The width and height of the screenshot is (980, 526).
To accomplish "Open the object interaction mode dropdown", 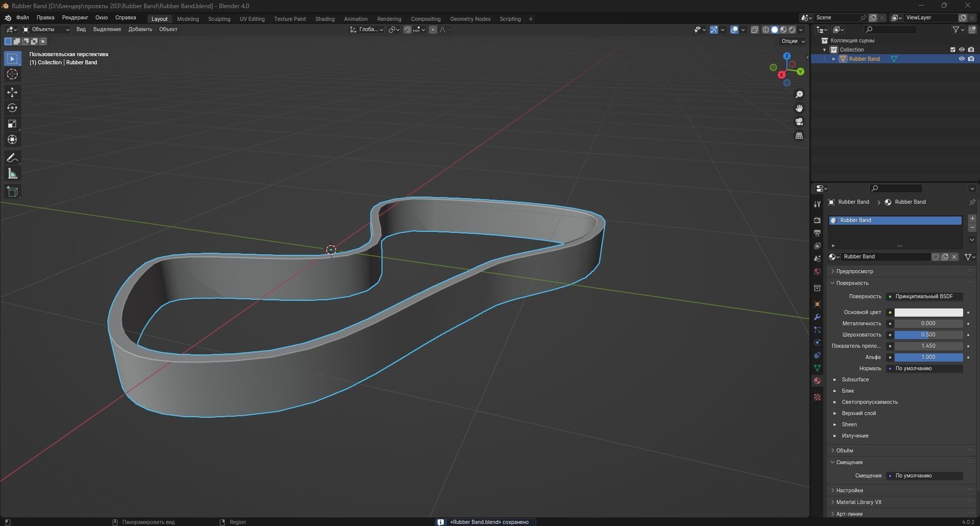I will [46, 30].
